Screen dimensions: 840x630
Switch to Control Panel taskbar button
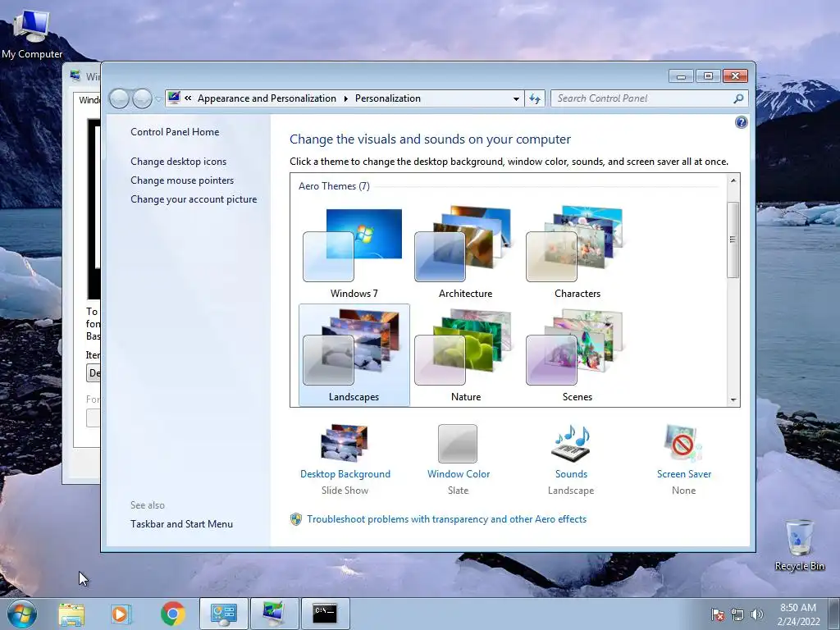pyautogui.click(x=223, y=614)
